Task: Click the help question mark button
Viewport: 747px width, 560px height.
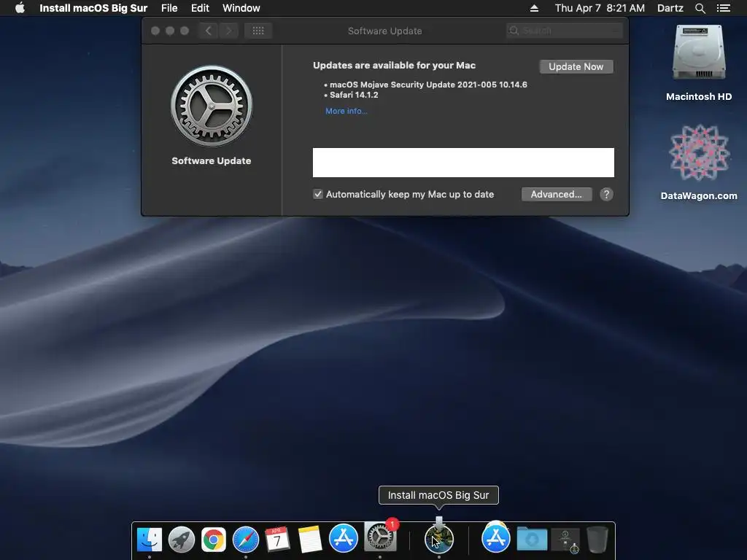Action: (606, 194)
